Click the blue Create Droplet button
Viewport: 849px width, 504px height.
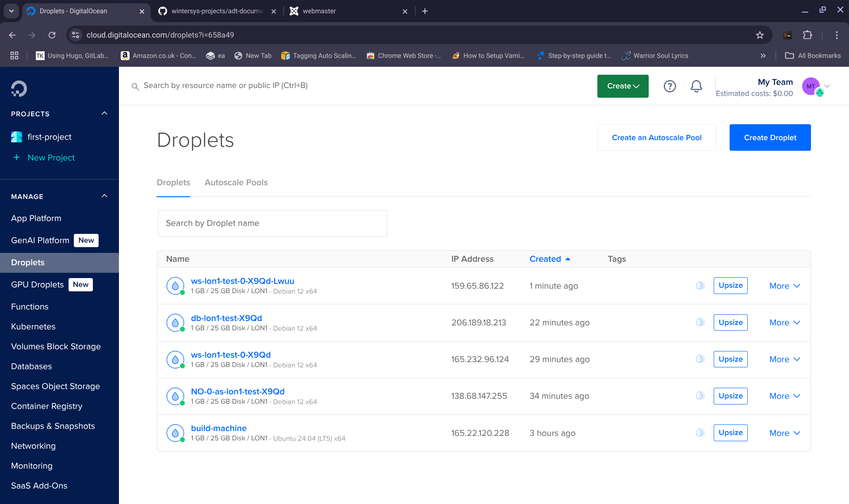770,137
